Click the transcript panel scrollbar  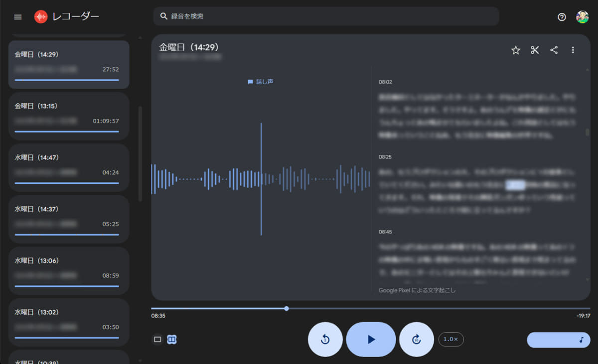587,132
